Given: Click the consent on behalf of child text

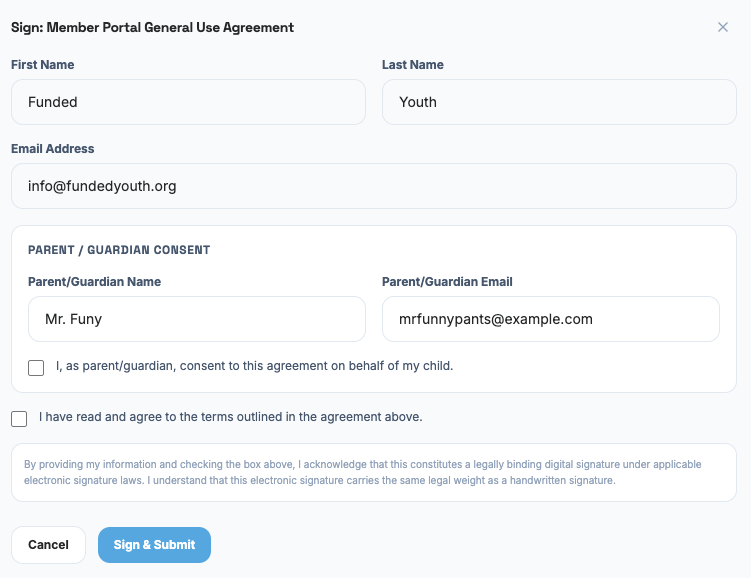Looking at the screenshot, I should pyautogui.click(x=255, y=366).
